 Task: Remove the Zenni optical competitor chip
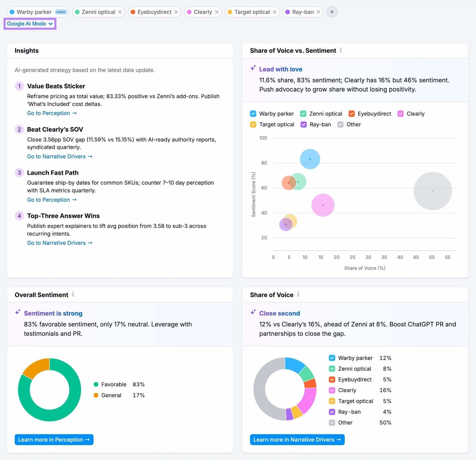tap(120, 12)
